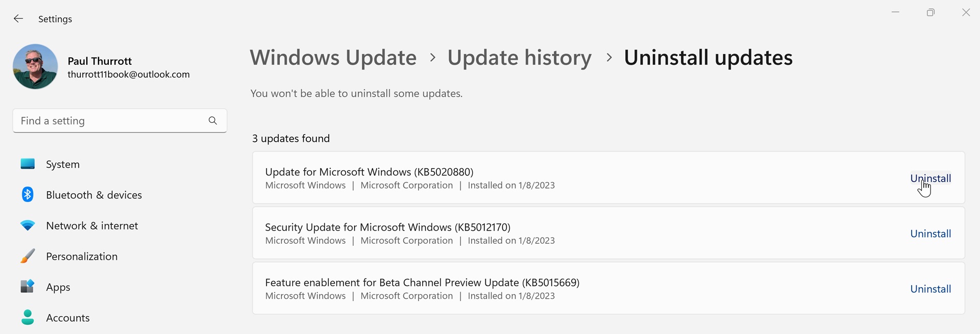This screenshot has width=980, height=334.
Task: Click the Wi-Fi Network & internet icon
Action: pos(28,225)
